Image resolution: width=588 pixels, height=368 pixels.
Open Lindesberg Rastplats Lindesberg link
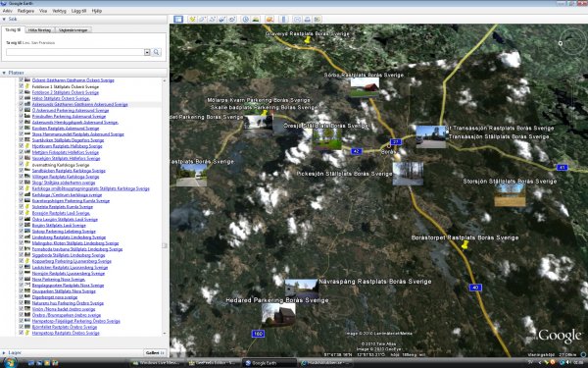pyautogui.click(x=69, y=237)
